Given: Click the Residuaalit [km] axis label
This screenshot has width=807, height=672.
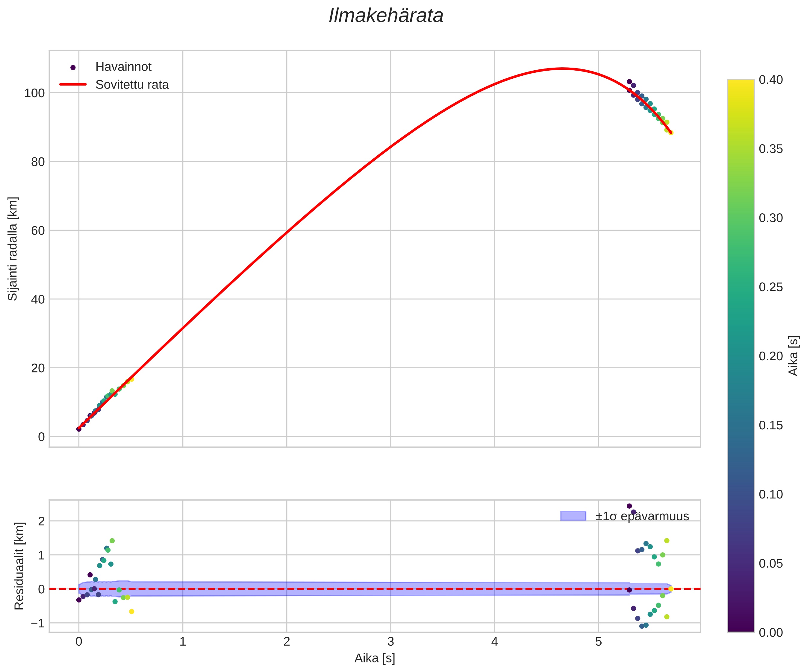Looking at the screenshot, I should (19, 565).
